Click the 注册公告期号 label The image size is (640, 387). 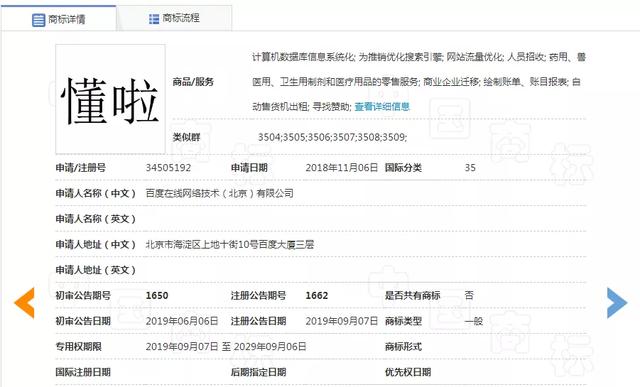[x=258, y=296]
